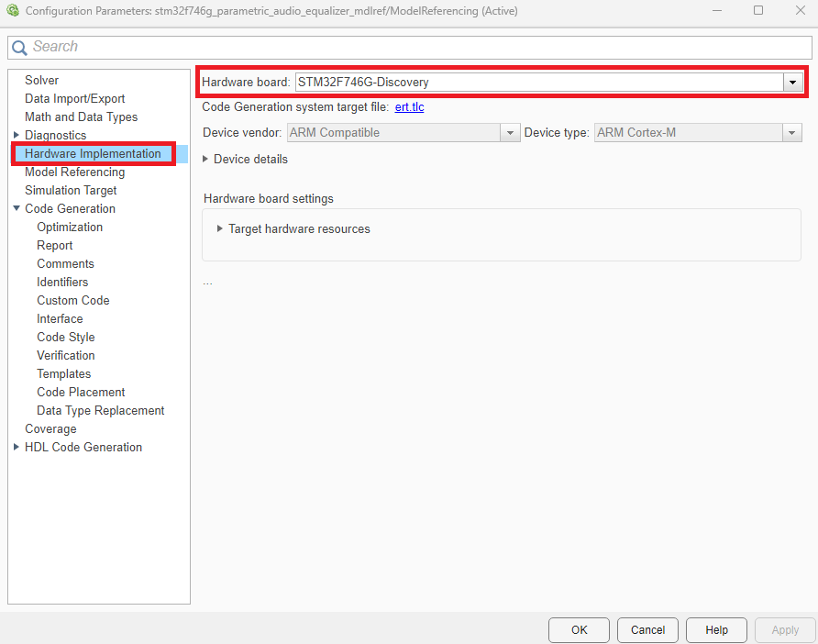This screenshot has height=644, width=818.
Task: Open the Device type dropdown arrow
Action: pos(792,131)
